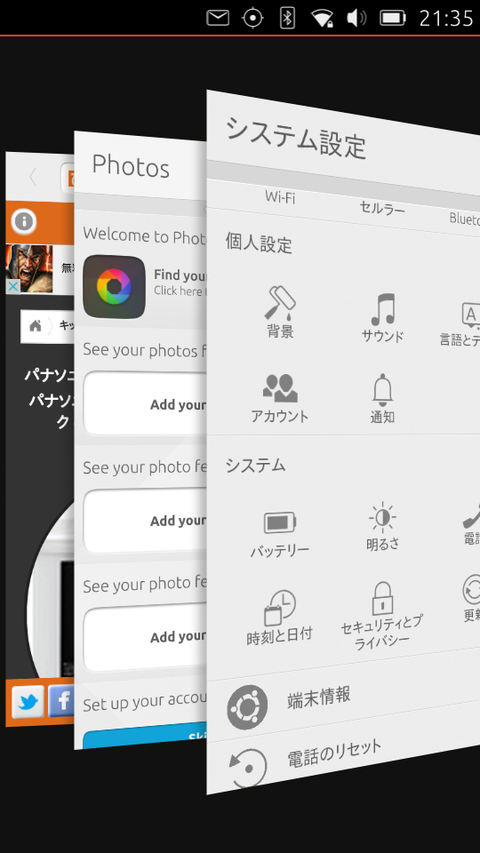The image size is (480, 853).
Task: Click the blue Skip button in Photos
Action: [x=145, y=735]
